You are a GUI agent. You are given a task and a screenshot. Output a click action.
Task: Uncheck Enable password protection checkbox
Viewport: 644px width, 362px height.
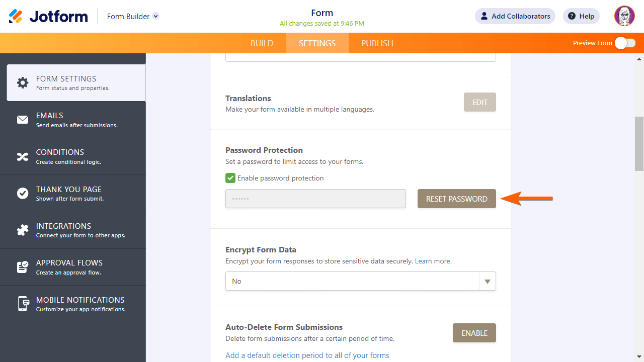pos(230,178)
